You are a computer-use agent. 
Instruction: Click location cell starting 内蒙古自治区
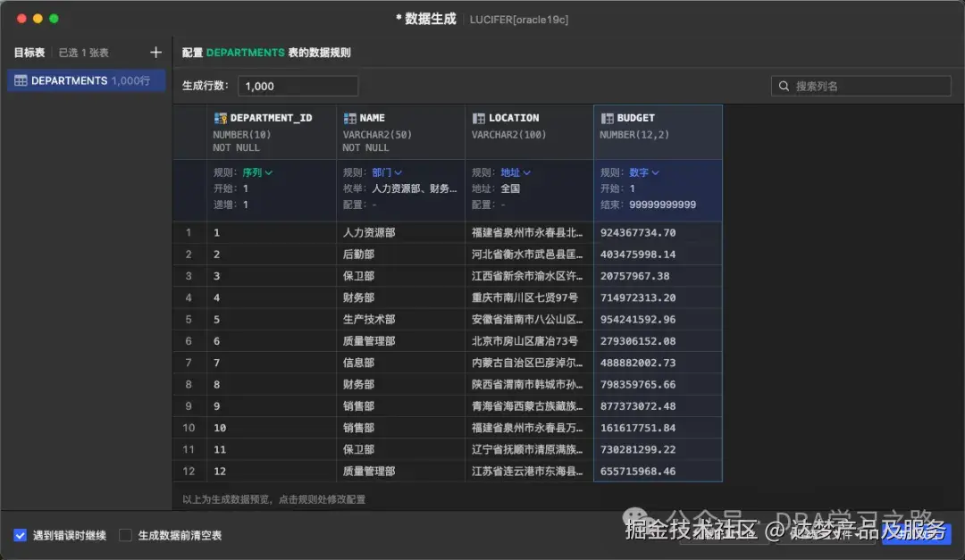[x=527, y=363]
